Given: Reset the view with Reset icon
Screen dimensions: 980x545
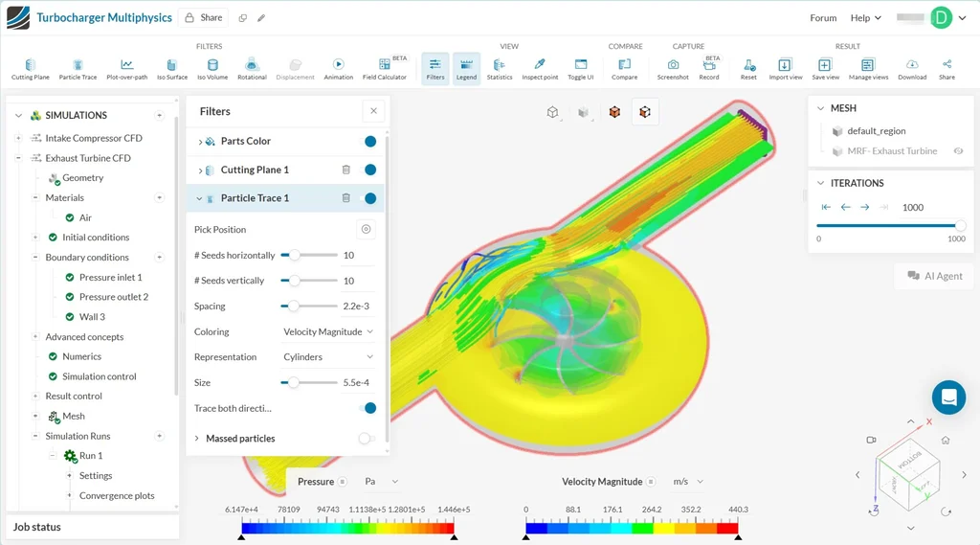Looking at the screenshot, I should [748, 68].
